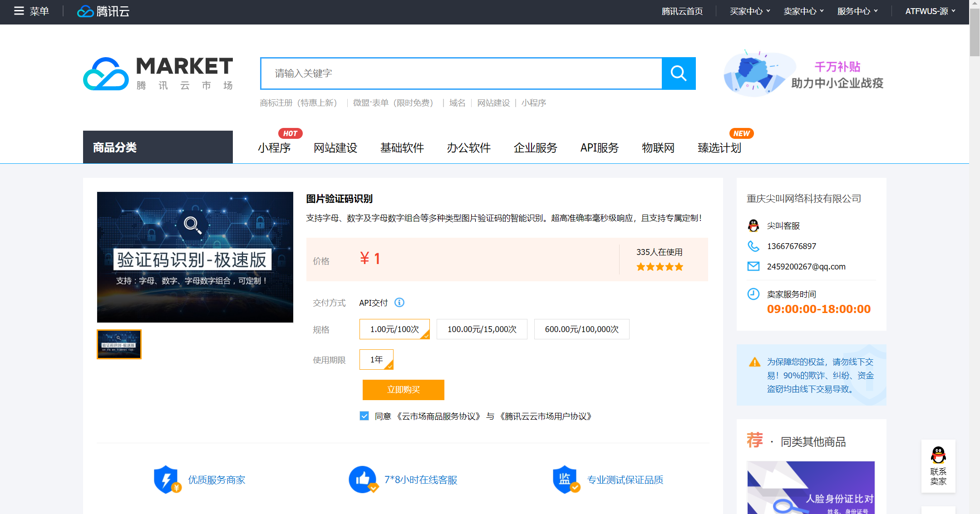Click the product preview thumbnail image
This screenshot has width=980, height=514.
click(119, 344)
